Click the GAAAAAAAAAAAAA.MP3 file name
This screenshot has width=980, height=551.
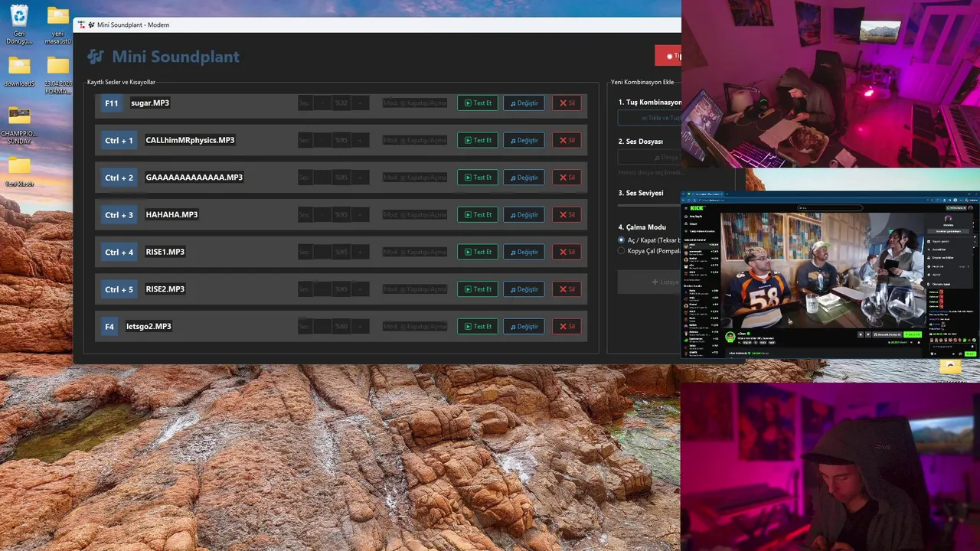pos(194,178)
